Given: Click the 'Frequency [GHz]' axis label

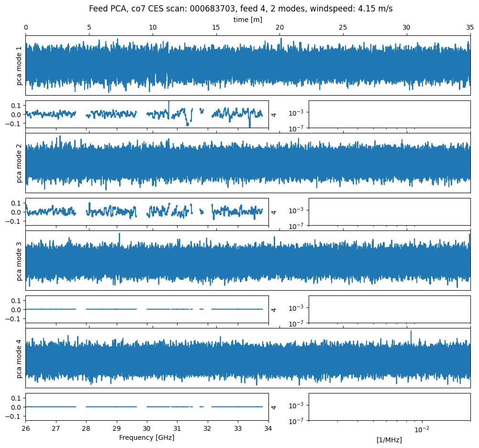Looking at the screenshot, I should click(146, 437).
